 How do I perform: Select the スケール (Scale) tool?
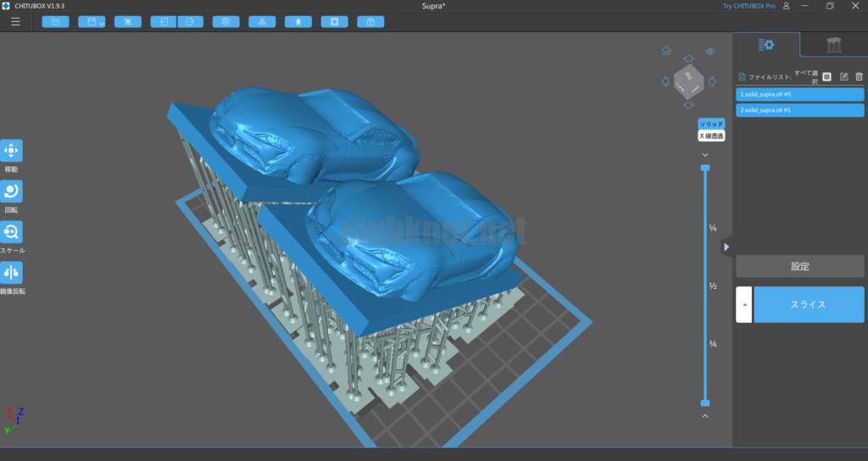coord(12,232)
